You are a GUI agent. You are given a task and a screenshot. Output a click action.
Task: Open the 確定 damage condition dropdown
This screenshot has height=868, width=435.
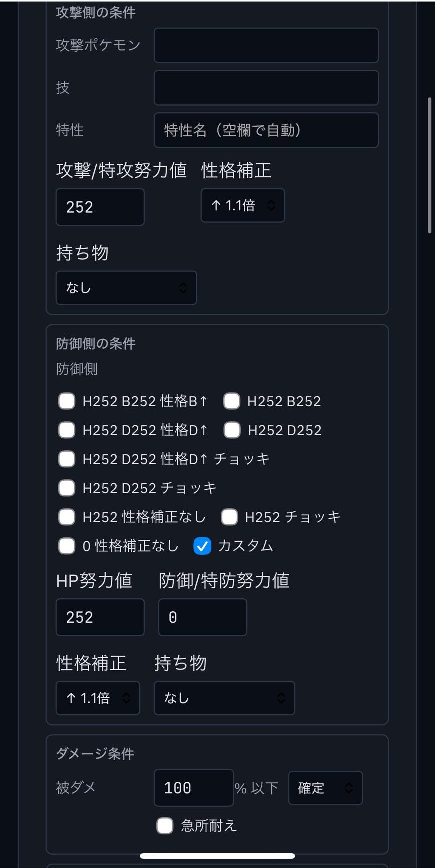tap(325, 788)
